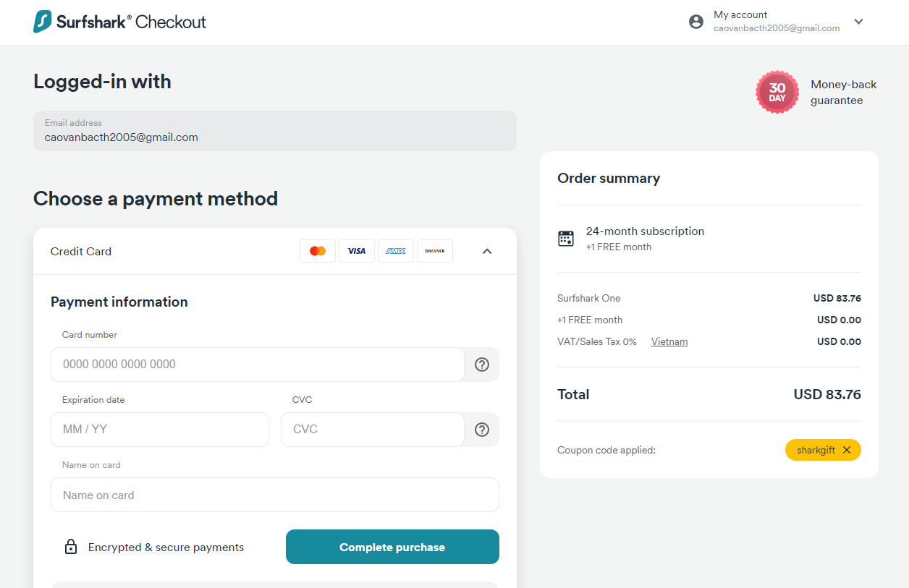
Task: Click the subscription calendar icon
Action: coord(566,239)
